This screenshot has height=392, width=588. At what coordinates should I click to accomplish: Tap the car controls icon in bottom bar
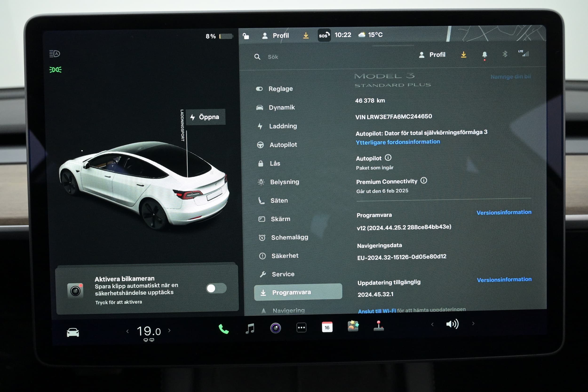[73, 333]
